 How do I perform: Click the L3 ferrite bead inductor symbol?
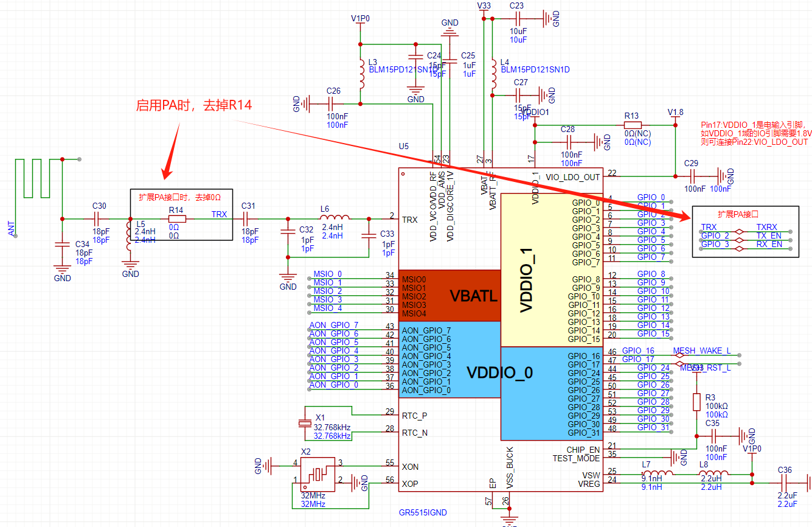[361, 75]
